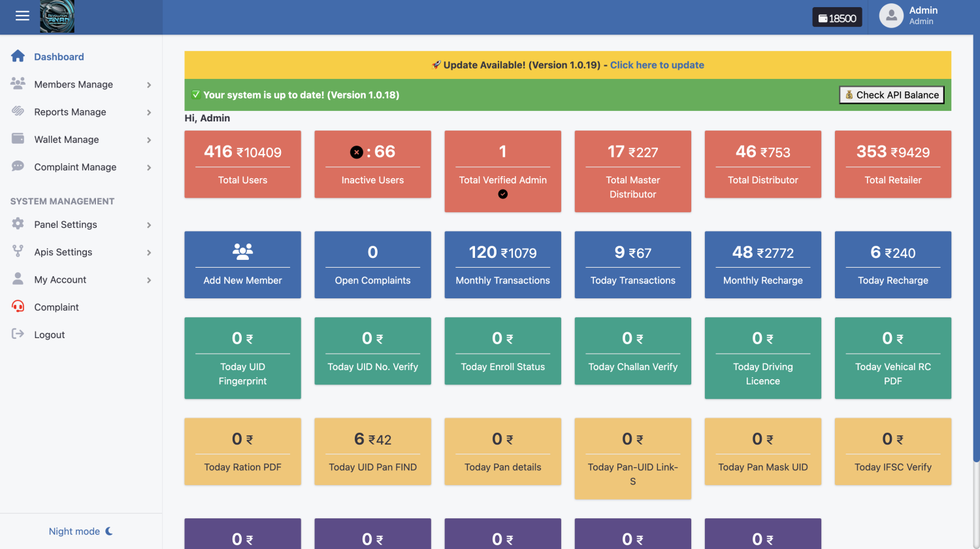Select the Wallet Manage sidebar icon

pyautogui.click(x=17, y=139)
